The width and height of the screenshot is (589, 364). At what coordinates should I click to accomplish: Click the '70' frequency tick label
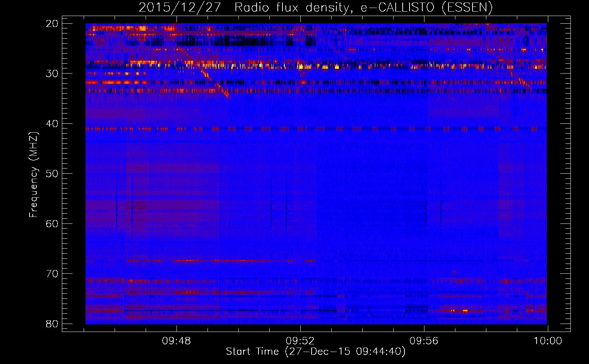[52, 273]
